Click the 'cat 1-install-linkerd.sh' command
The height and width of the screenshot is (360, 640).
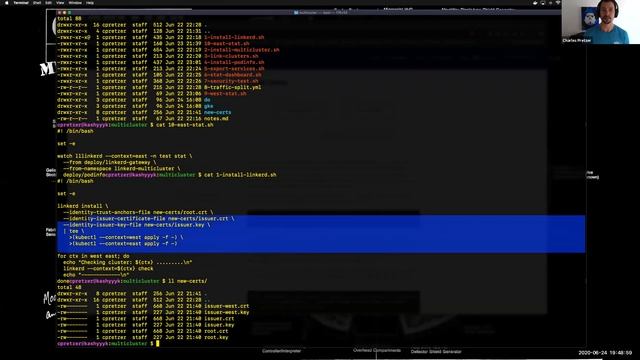tap(240, 175)
